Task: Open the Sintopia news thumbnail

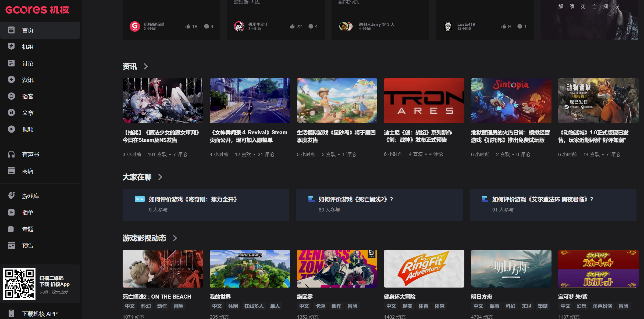Action: coord(511,101)
